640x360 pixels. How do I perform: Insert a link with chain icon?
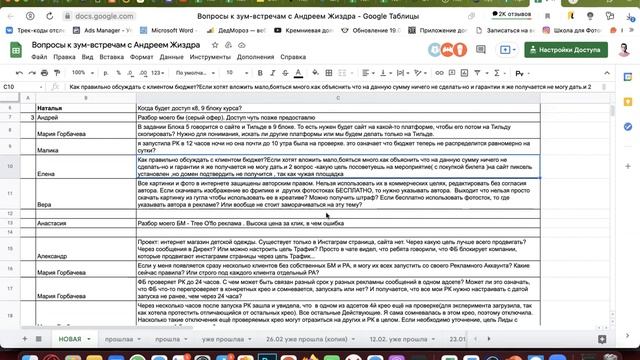pyautogui.click(x=439, y=73)
